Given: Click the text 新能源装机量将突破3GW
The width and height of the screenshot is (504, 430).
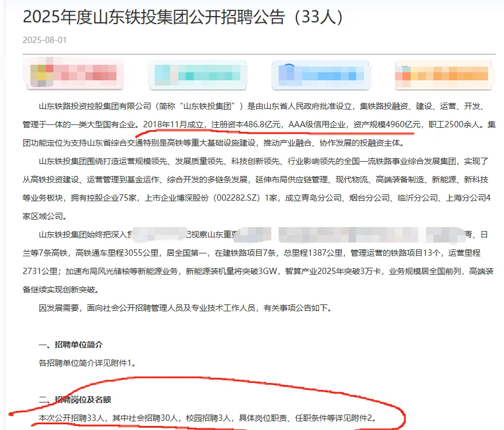Looking at the screenshot, I should click(x=231, y=271).
